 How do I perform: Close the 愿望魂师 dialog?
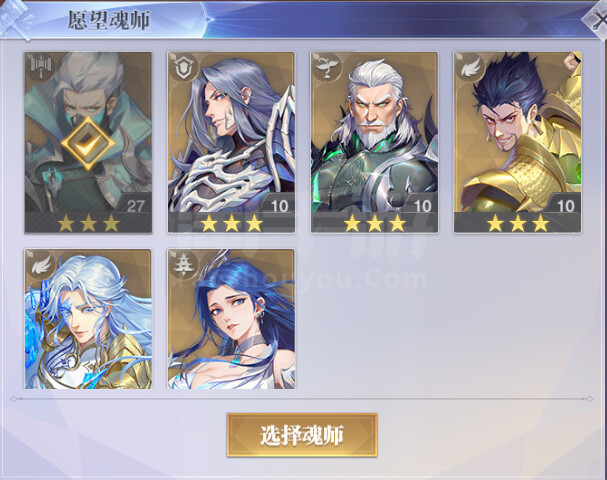click(596, 19)
